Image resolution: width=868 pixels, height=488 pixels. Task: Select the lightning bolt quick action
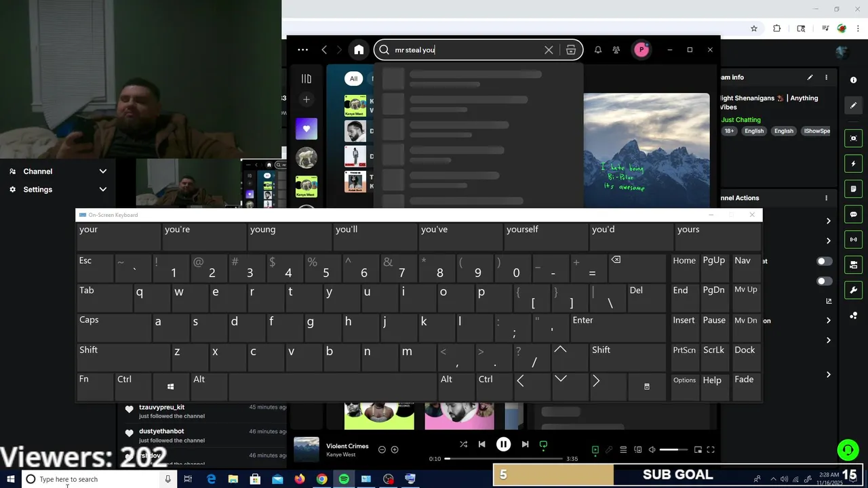[853, 163]
